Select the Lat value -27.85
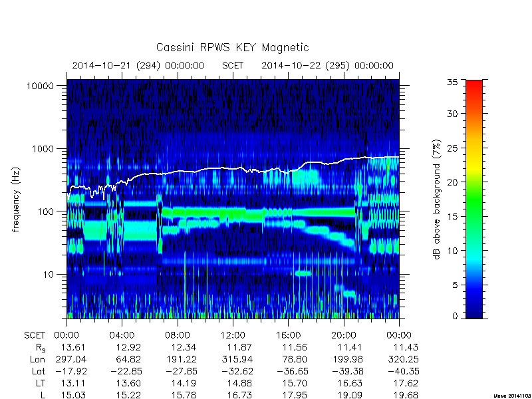This screenshot has width=532, height=399. [x=182, y=372]
